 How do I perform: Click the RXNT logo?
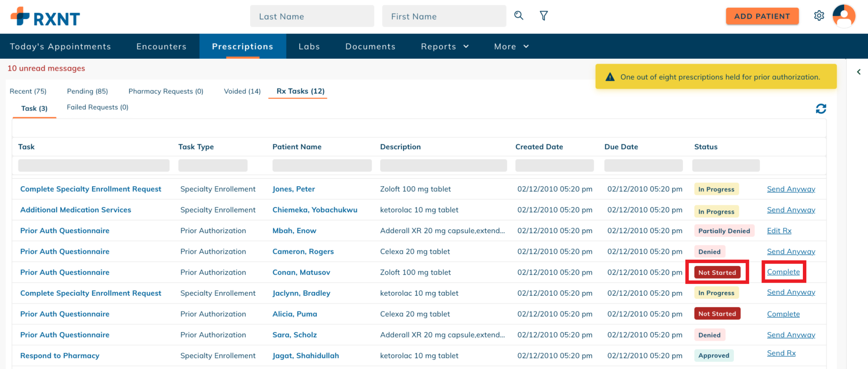(x=45, y=17)
